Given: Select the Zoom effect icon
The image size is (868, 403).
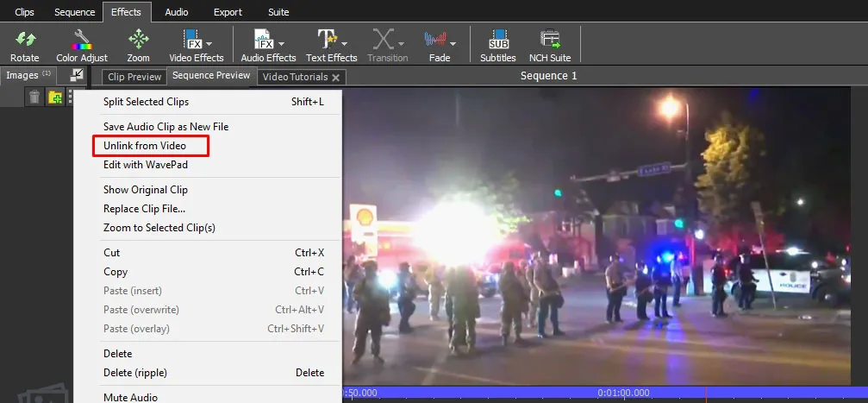Looking at the screenshot, I should pyautogui.click(x=138, y=40).
